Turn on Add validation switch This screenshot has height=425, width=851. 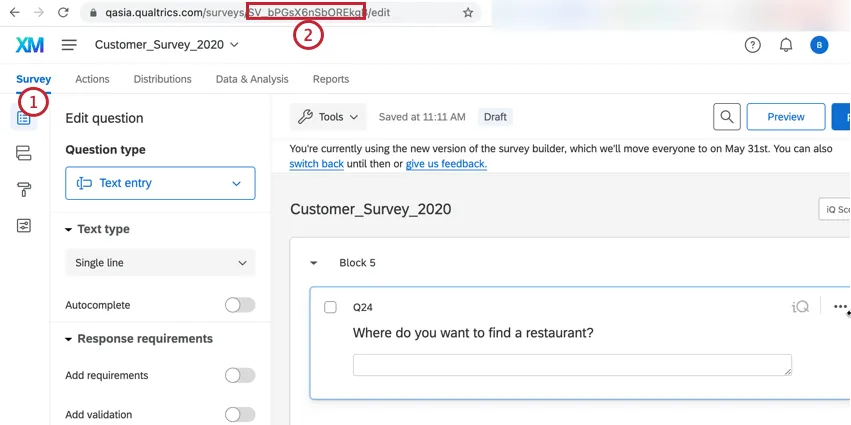[239, 414]
